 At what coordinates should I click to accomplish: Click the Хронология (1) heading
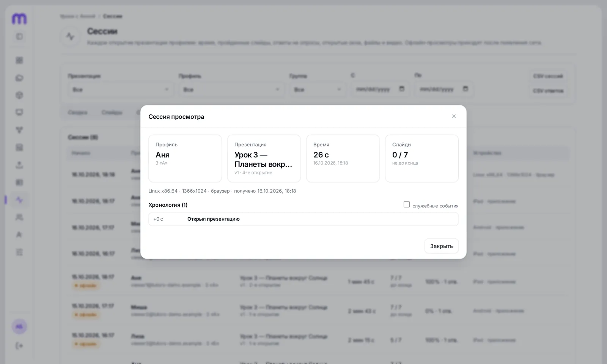(x=168, y=205)
